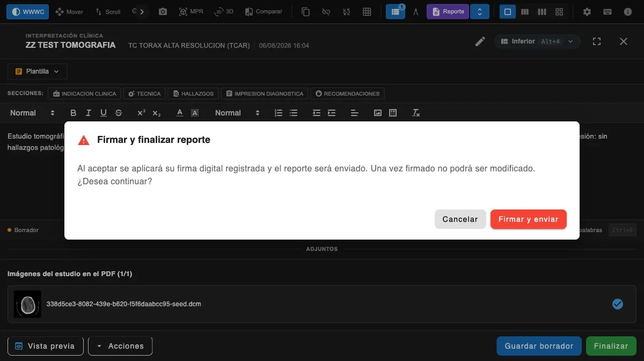
Task: Close the report panel with the X
Action: click(x=624, y=41)
